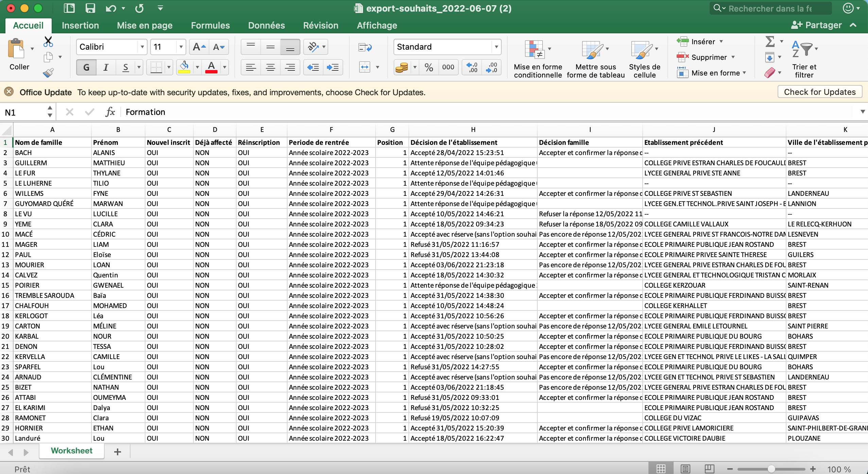Expand the Supprimer dropdown arrow

733,57
